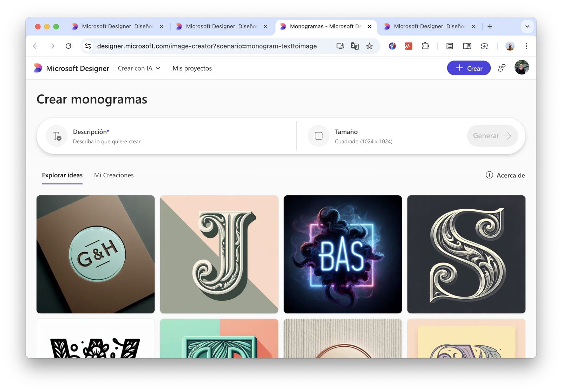Click the browser forward arrow
Image resolution: width=562 pixels, height=392 pixels.
pyautogui.click(x=52, y=46)
